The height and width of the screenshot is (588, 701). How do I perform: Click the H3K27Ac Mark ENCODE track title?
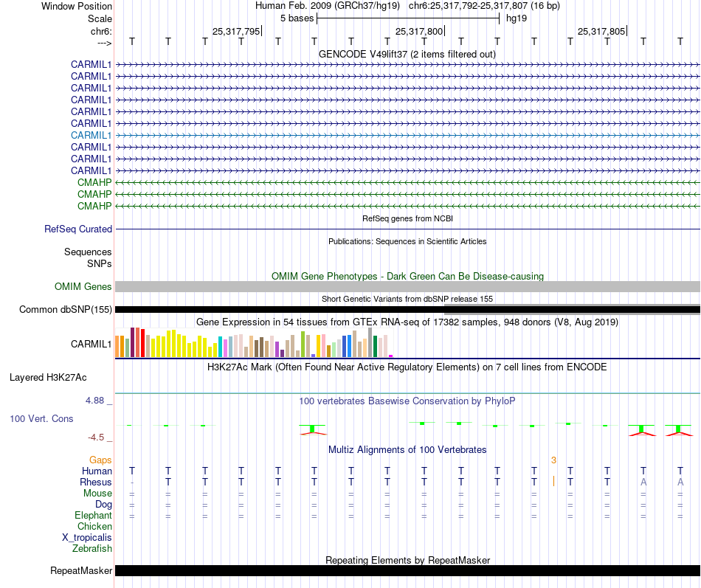[407, 367]
